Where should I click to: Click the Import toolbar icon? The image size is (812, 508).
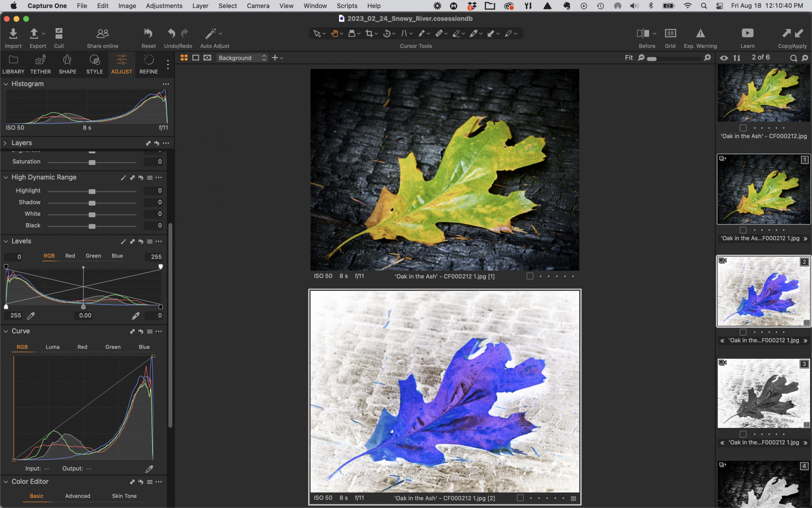coord(13,33)
